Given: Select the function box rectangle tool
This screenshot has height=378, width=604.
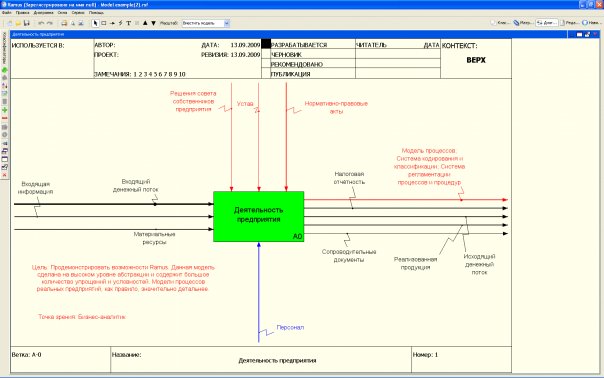Looking at the screenshot, I should click(104, 23).
